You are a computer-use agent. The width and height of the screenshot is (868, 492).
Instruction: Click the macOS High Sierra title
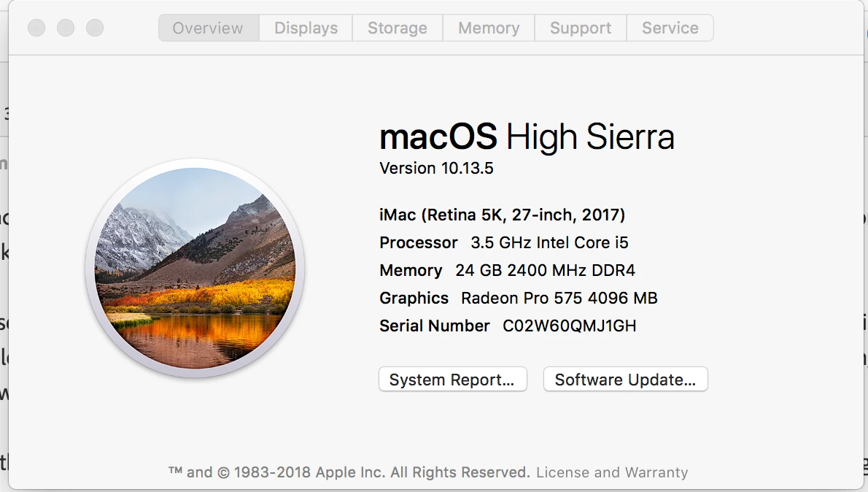pyautogui.click(x=527, y=137)
